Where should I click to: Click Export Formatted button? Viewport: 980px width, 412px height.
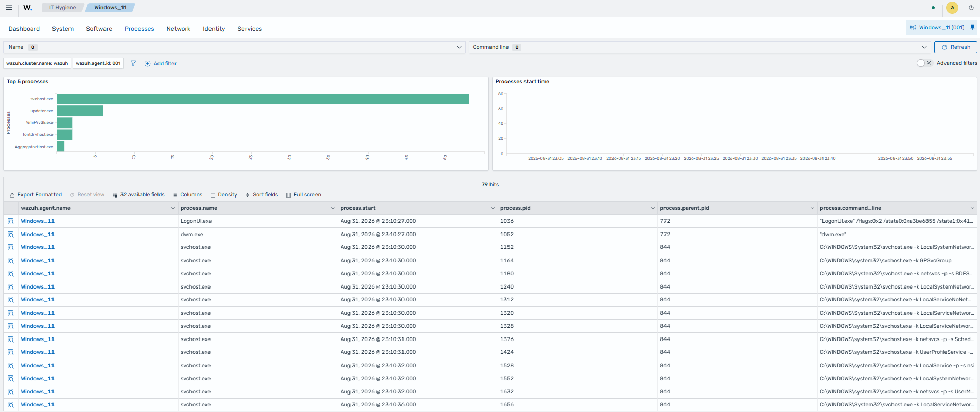click(x=36, y=195)
